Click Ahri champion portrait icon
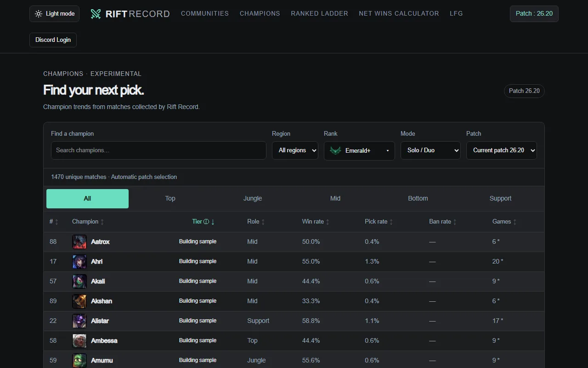 pos(79,262)
